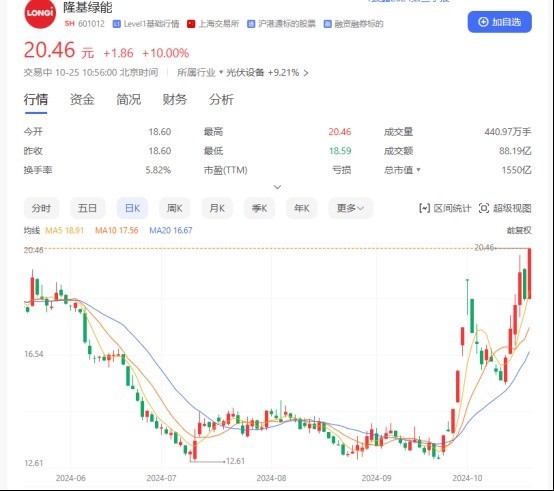Click the 融资融券标的 tag icon
This screenshot has width=554, height=491.
click(328, 24)
